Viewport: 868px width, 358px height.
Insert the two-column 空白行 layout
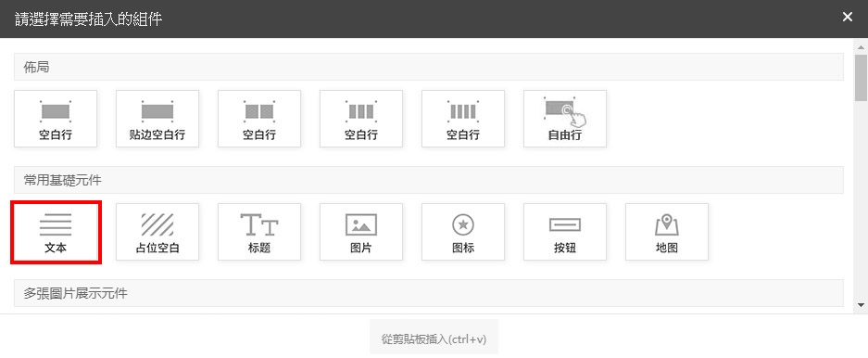pyautogui.click(x=259, y=119)
